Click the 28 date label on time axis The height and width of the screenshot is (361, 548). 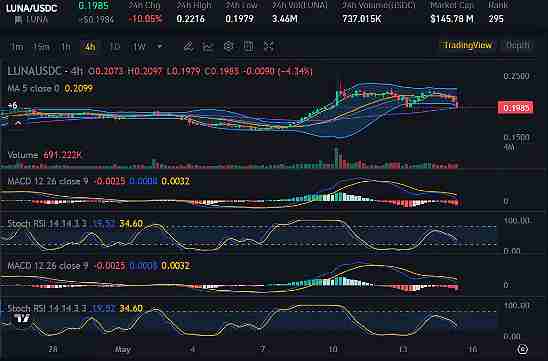tap(53, 349)
